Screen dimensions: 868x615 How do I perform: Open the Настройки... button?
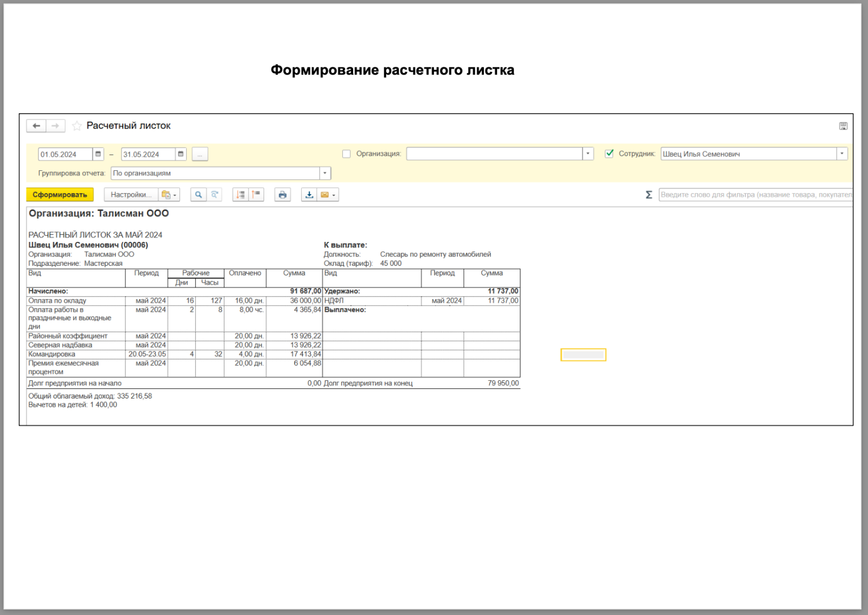(x=131, y=195)
